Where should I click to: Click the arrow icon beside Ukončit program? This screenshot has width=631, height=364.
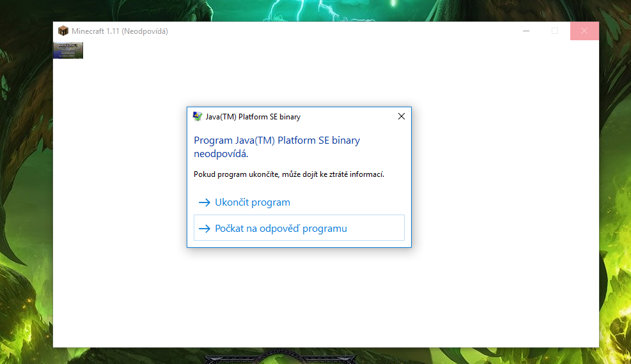[205, 202]
